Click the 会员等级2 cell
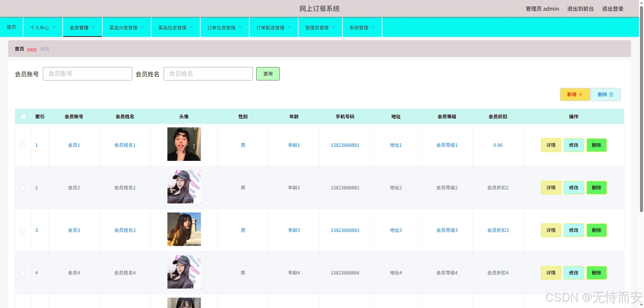The height and width of the screenshot is (308, 644). coord(447,188)
